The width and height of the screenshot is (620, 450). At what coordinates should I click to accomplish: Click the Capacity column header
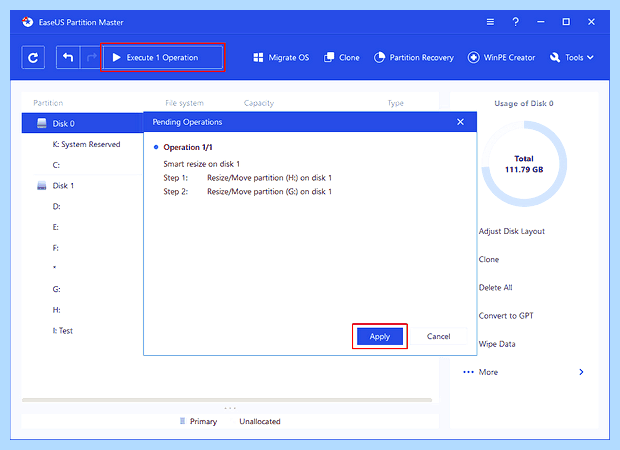tap(259, 103)
